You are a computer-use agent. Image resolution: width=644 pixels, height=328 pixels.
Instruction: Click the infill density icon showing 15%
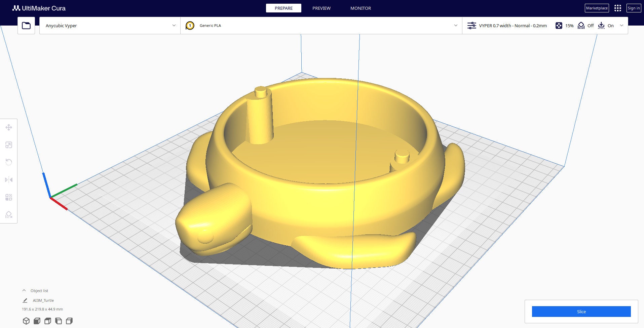[x=559, y=25]
